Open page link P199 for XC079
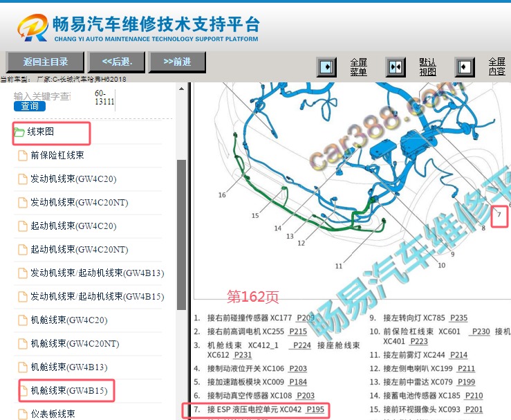 click(466, 382)
